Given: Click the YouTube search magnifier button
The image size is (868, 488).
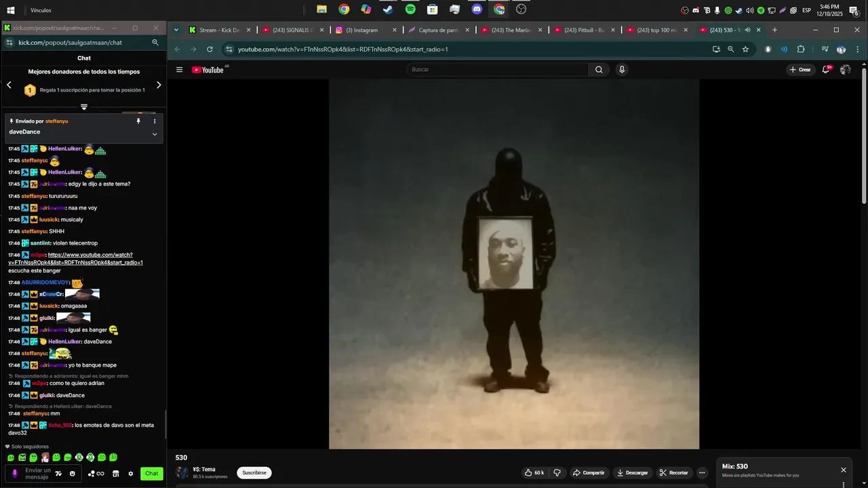Looking at the screenshot, I should coord(599,70).
